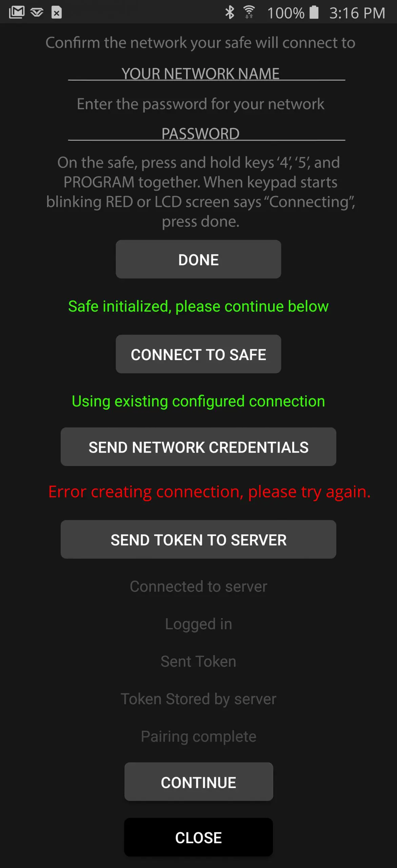Tap the Using existing configured connection text

[x=198, y=401]
